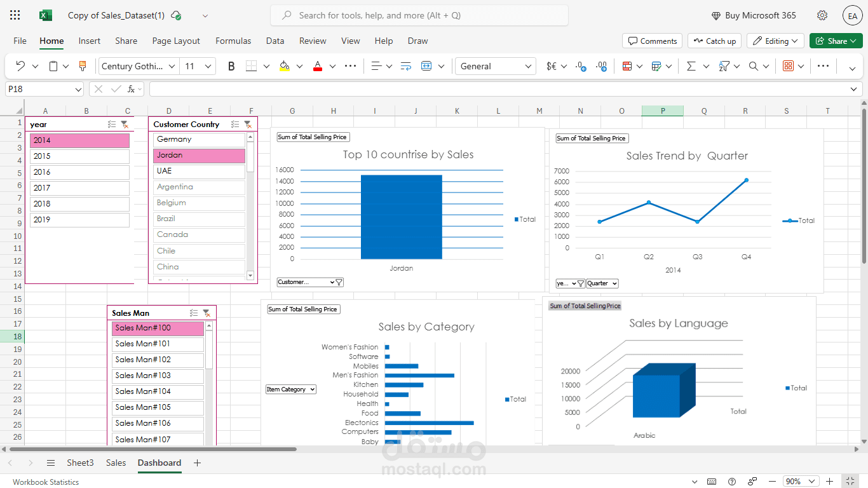This screenshot has width=868, height=488.
Task: Open the Insert tab
Action: 89,41
